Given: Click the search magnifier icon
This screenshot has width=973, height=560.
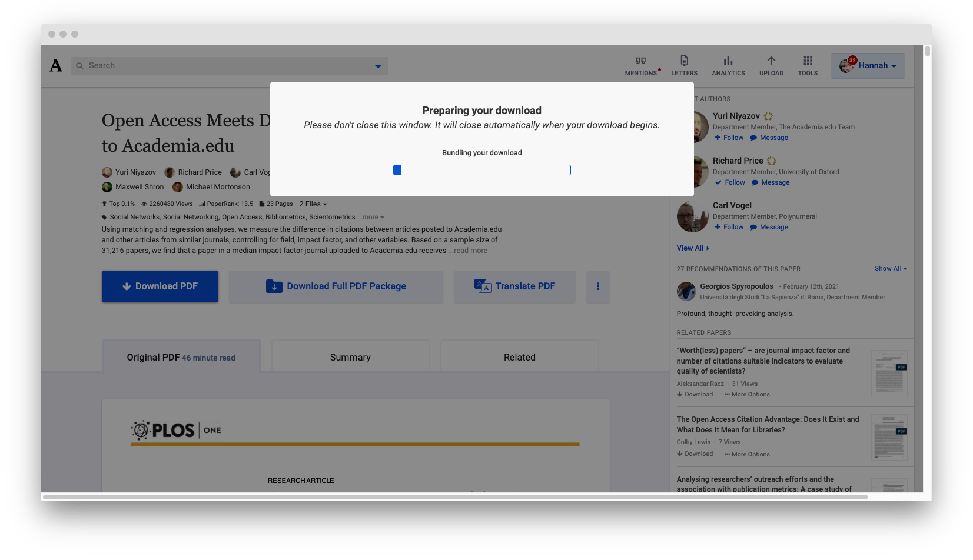Looking at the screenshot, I should [x=79, y=66].
